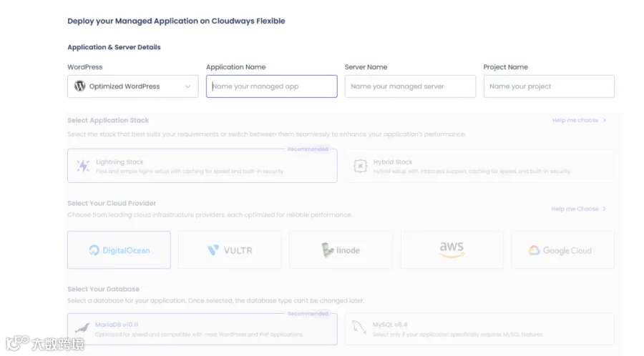Click the WordPress logo icon in dropdown
The height and width of the screenshot is (356, 644).
coord(79,86)
